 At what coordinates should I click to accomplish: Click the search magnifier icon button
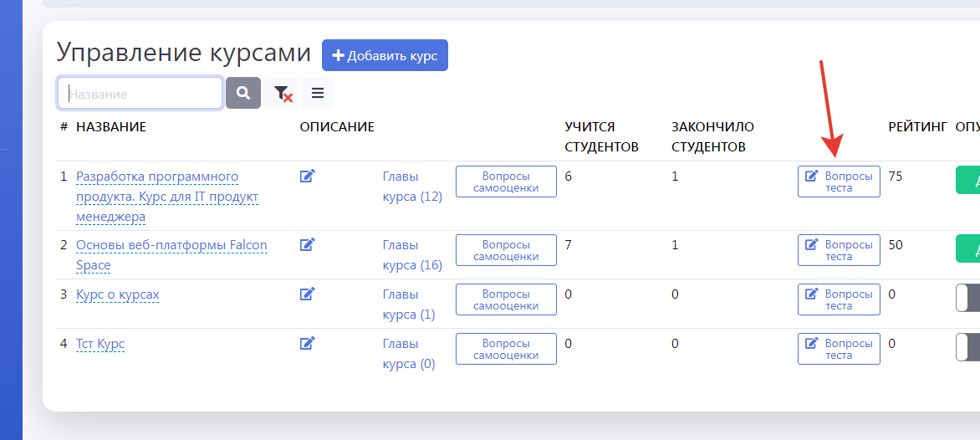[243, 93]
